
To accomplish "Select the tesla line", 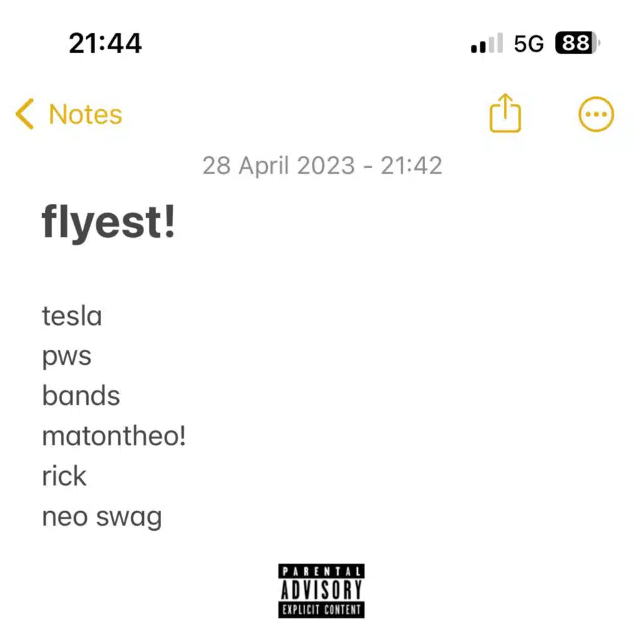I will click(72, 316).
